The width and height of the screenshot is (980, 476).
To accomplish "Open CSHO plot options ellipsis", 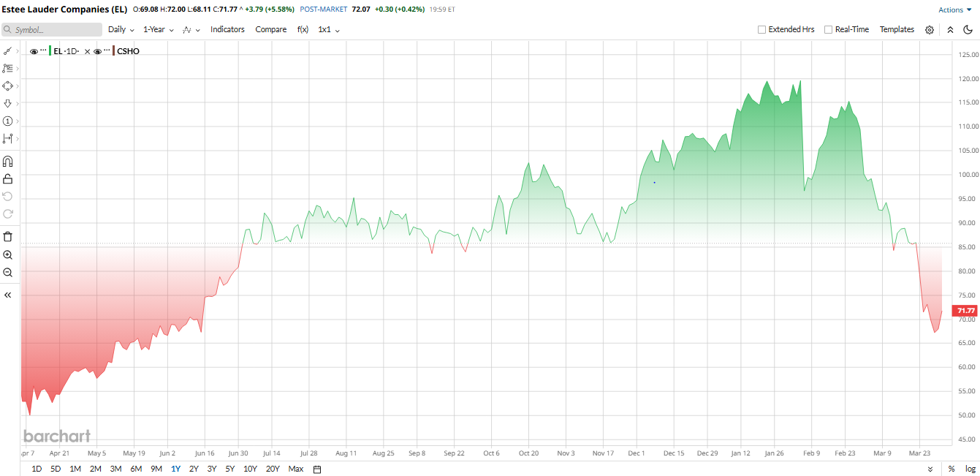I will [x=107, y=51].
